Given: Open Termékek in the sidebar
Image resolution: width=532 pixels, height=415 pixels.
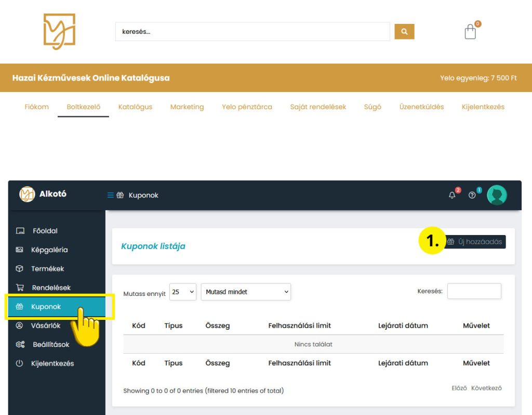Looking at the screenshot, I should point(48,269).
